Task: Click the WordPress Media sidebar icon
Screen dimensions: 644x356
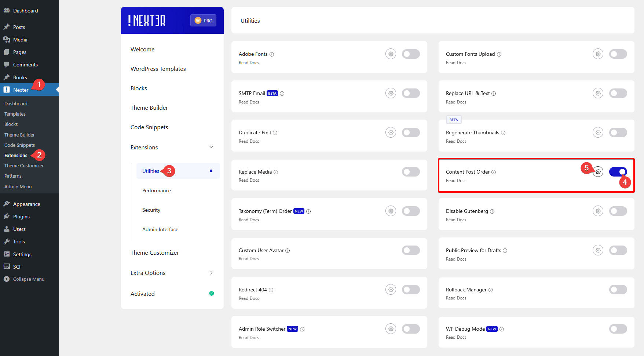Action: pos(7,39)
